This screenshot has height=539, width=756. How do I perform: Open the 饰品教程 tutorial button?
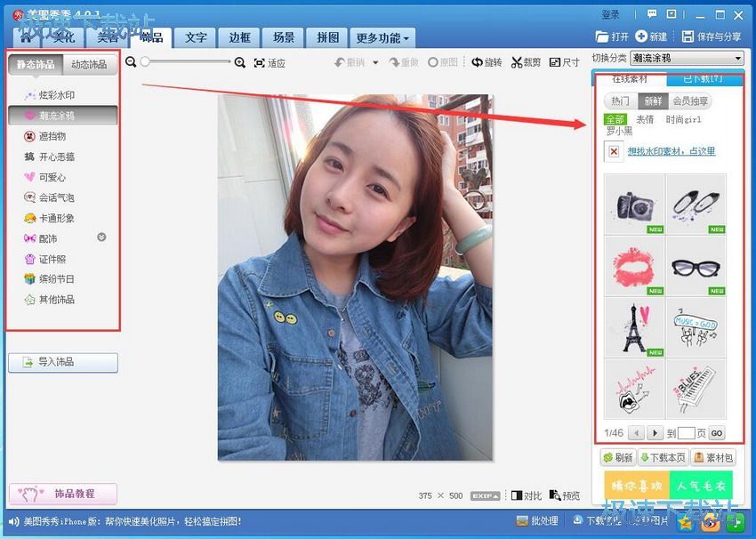63,494
